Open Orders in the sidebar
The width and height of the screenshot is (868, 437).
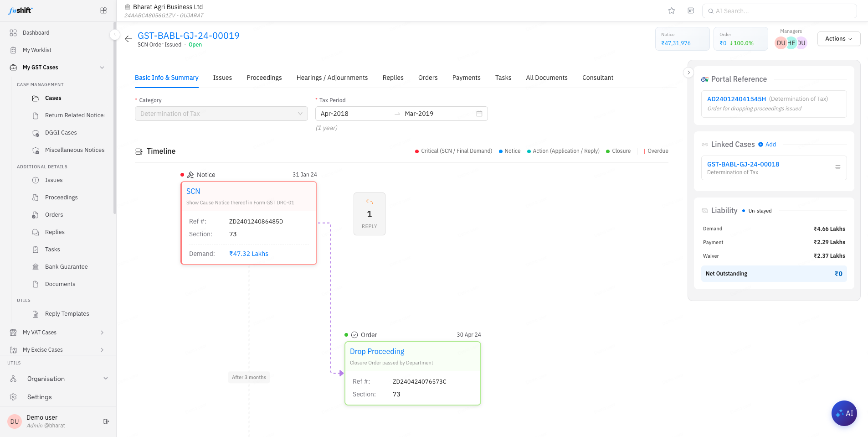(54, 215)
